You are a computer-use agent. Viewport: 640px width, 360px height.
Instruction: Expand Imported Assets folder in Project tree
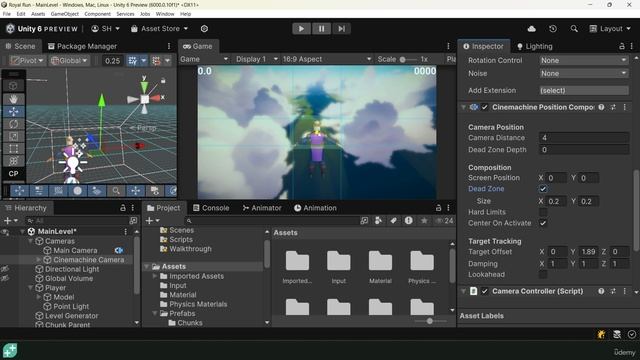point(155,276)
